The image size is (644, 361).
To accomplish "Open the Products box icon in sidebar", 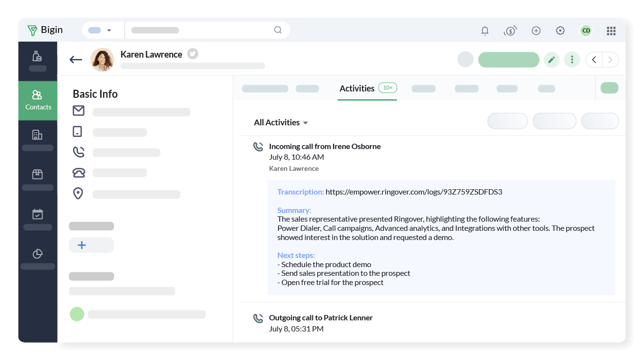I will click(38, 174).
